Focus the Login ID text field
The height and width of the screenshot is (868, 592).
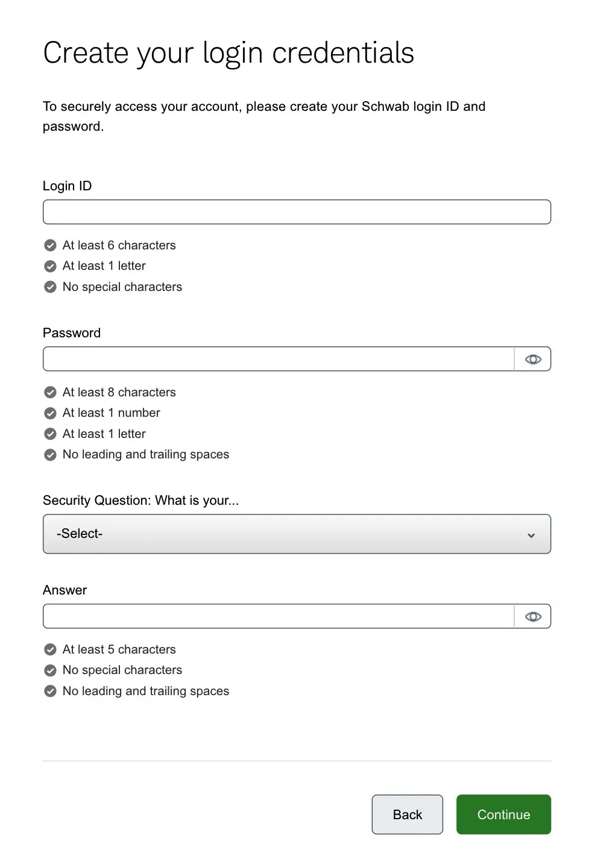coord(297,212)
